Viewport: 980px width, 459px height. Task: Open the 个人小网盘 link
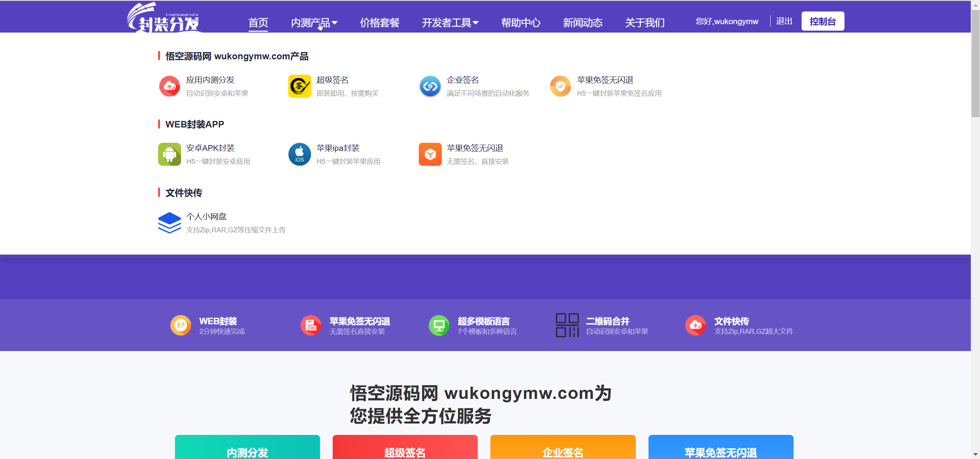point(206,217)
